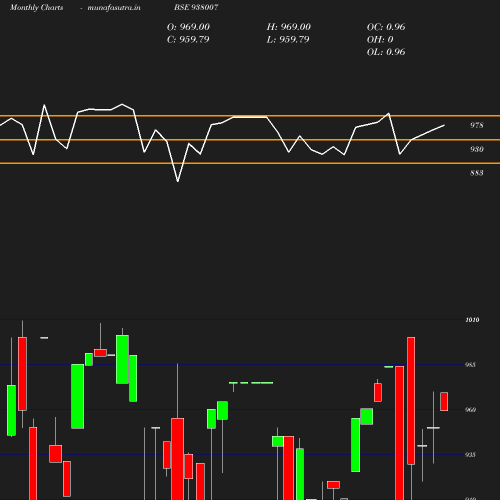Select the open value 'O: 969.00'
The height and width of the screenshot is (500, 500).
tap(188, 27)
